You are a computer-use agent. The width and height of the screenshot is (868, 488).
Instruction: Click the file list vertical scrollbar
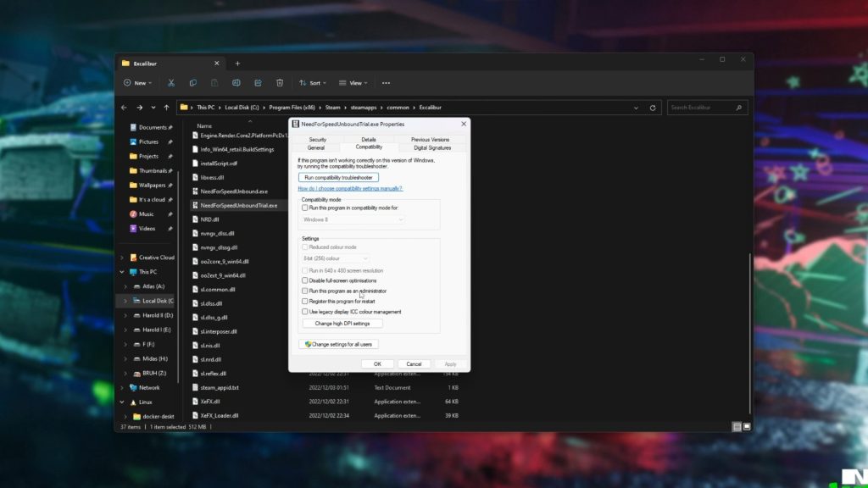tap(750, 333)
